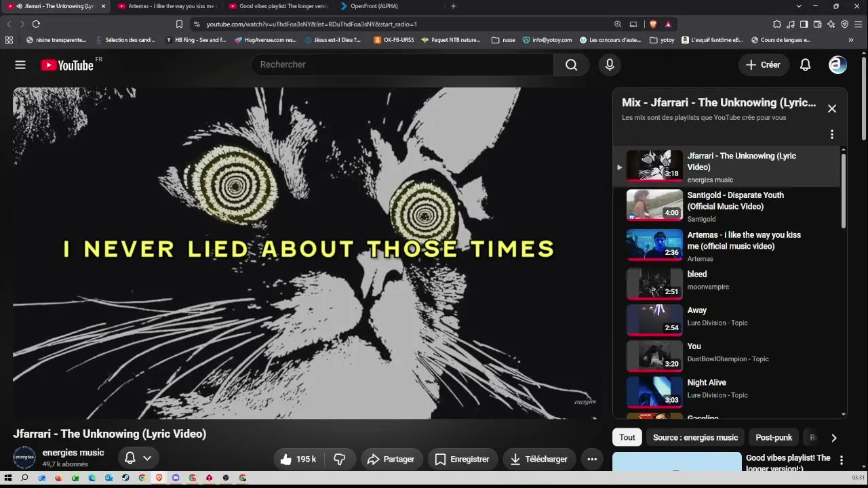Open options for Good vibes playlist video
Image resolution: width=868 pixels, height=488 pixels.
[842, 460]
